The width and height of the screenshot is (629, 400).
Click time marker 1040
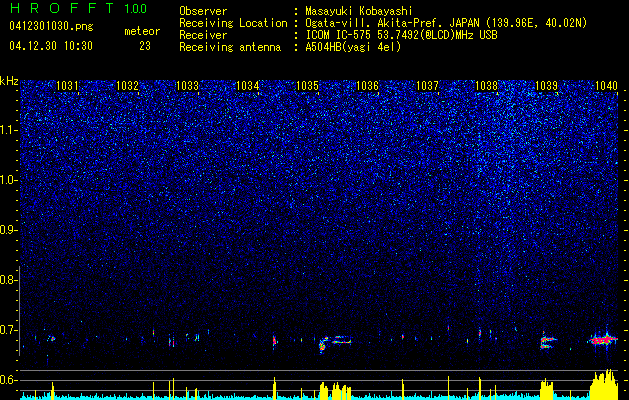click(x=607, y=85)
